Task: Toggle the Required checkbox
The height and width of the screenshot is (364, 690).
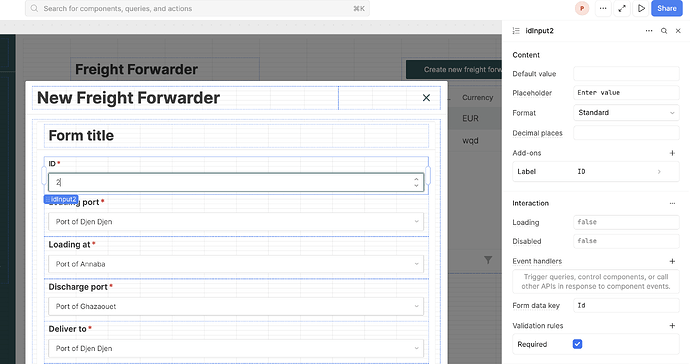Action: point(577,344)
